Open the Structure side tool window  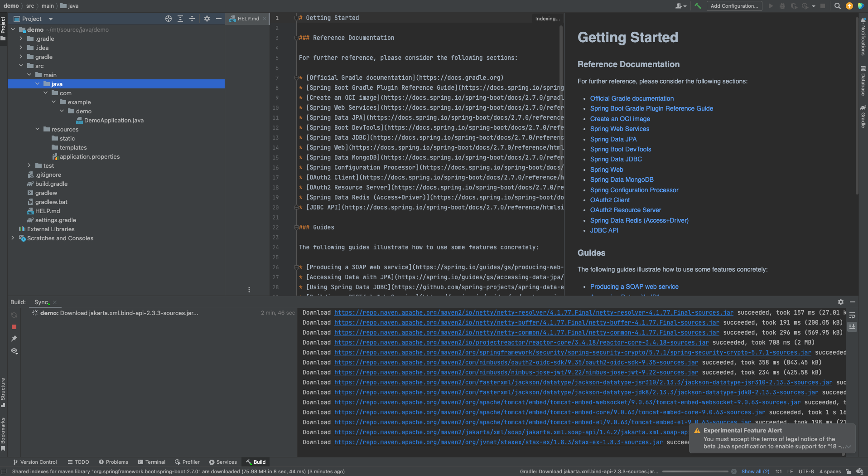pos(3,392)
